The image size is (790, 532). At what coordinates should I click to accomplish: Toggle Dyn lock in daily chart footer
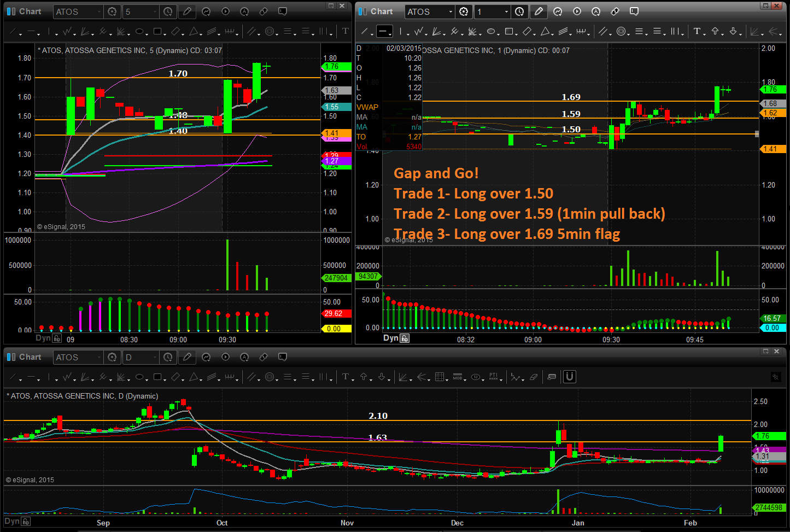click(x=26, y=522)
